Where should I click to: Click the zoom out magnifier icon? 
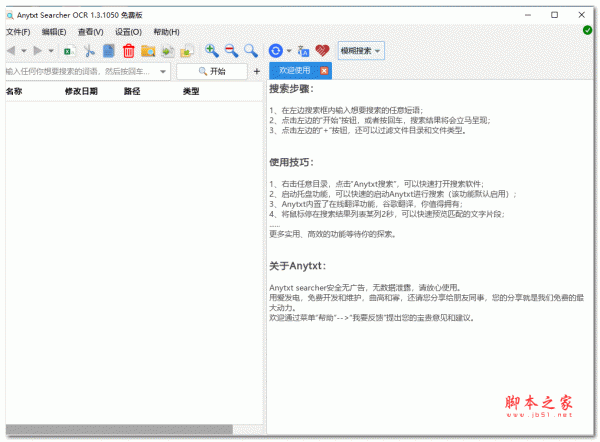pyautogui.click(x=231, y=51)
